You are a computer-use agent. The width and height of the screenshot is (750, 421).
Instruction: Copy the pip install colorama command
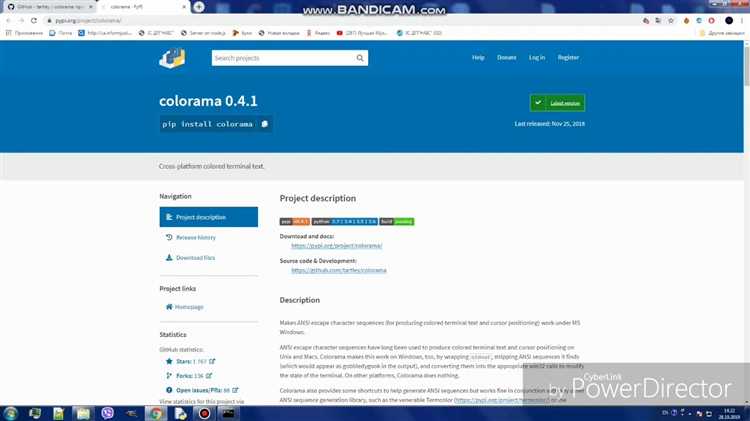tap(265, 124)
